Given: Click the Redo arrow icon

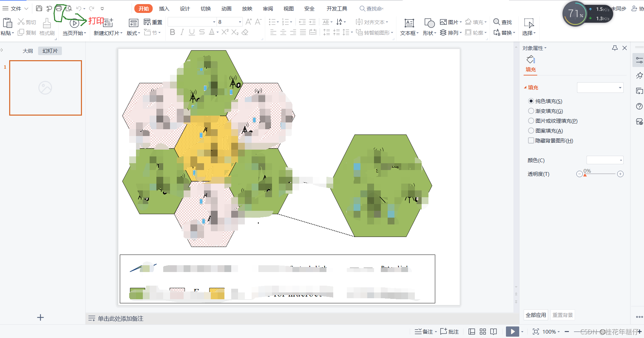Looking at the screenshot, I should [91, 9].
